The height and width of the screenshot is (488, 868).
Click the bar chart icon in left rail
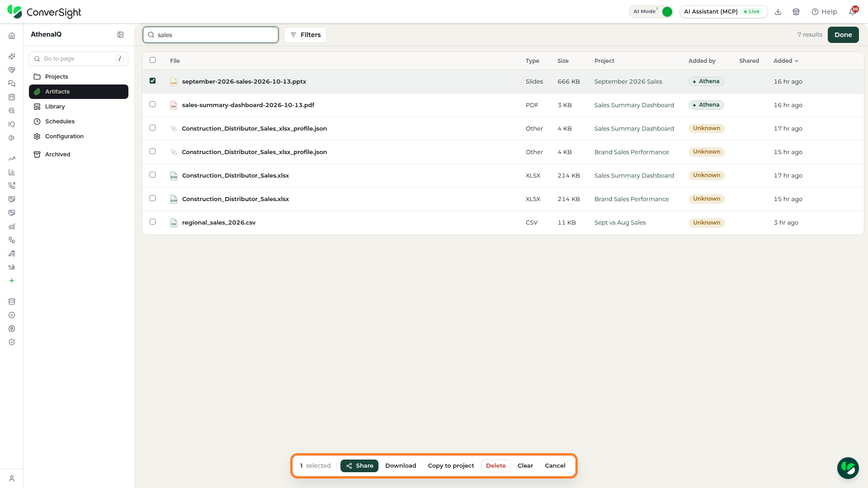pos(12,172)
